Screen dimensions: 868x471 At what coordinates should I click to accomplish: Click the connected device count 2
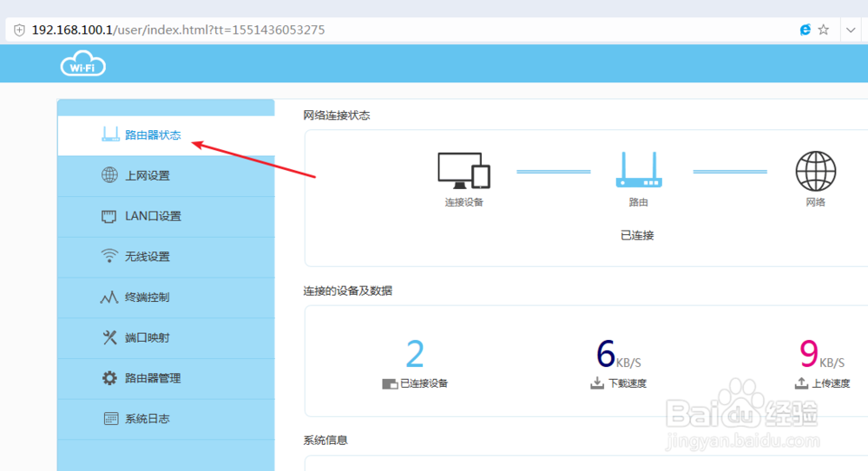pyautogui.click(x=415, y=354)
